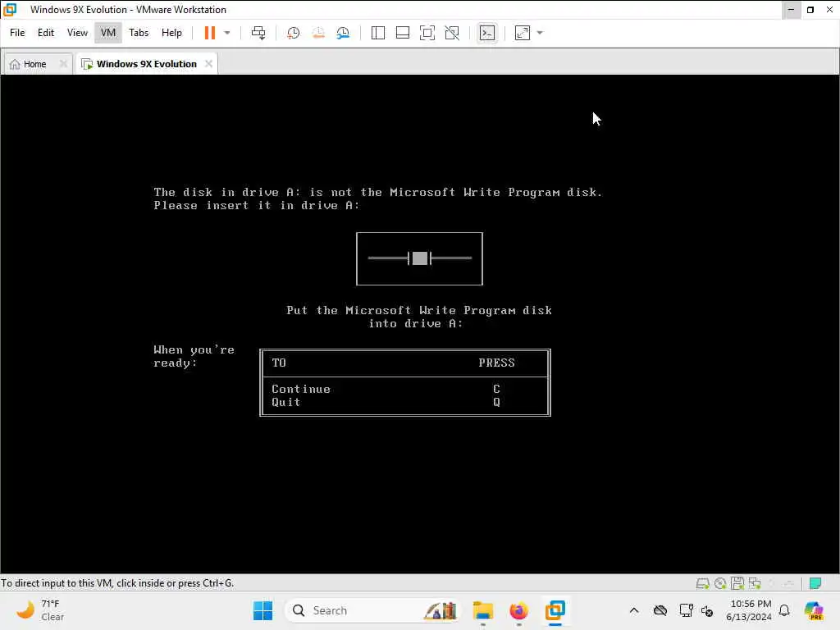Image resolution: width=840 pixels, height=630 pixels.
Task: Click inside the VM console screen
Action: pos(419,324)
